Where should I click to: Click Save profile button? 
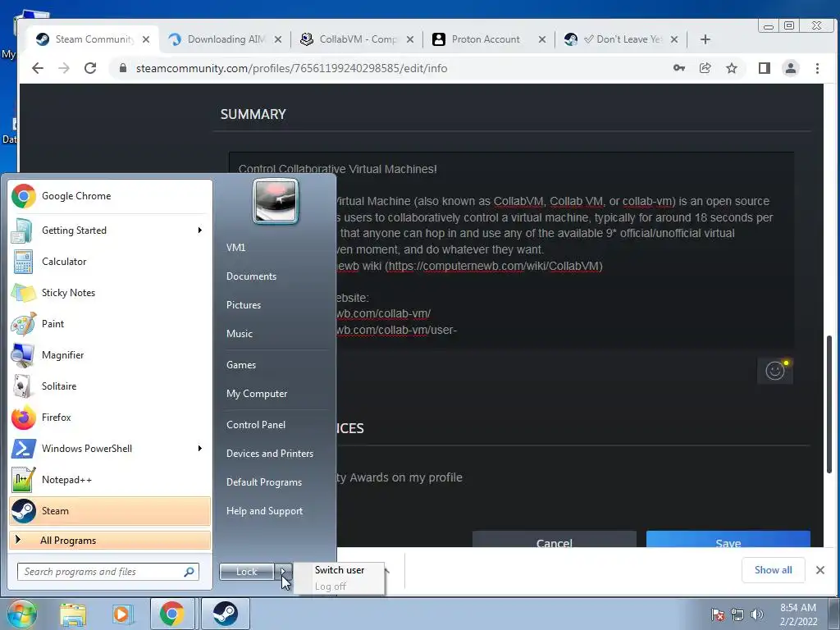728,540
